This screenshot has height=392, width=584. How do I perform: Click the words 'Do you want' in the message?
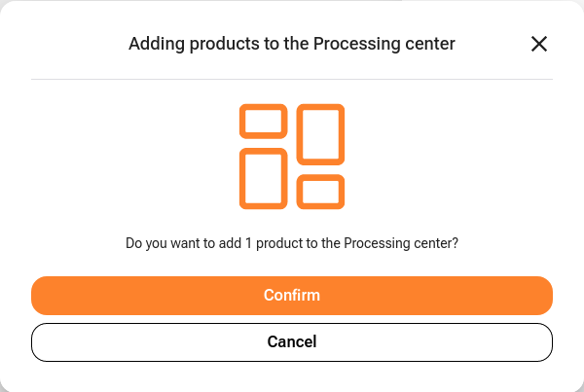click(x=160, y=243)
